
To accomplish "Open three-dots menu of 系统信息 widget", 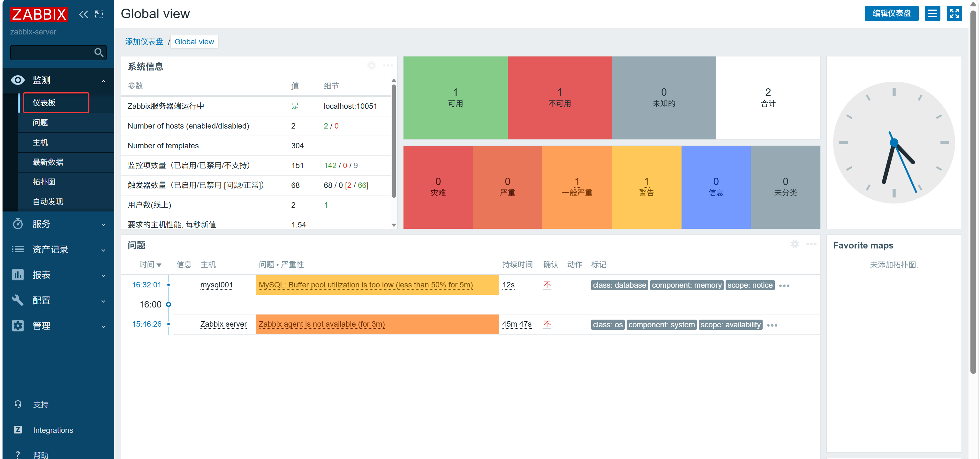I will coord(388,65).
